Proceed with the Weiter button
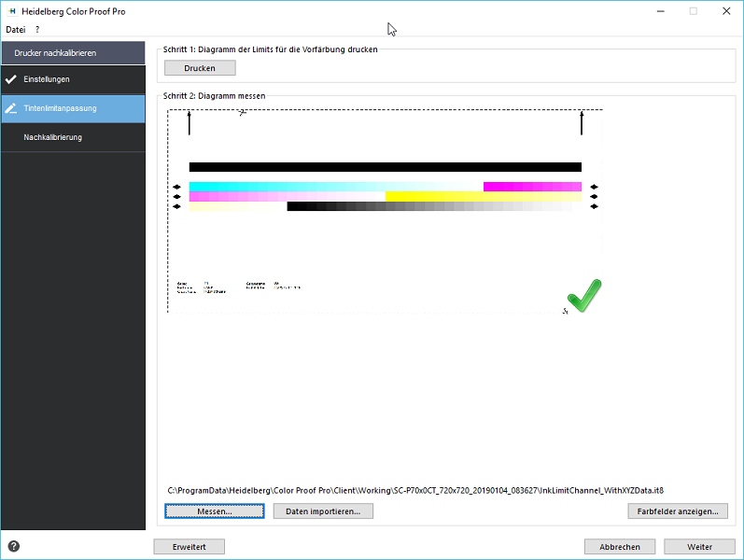The image size is (744, 560). (x=699, y=547)
